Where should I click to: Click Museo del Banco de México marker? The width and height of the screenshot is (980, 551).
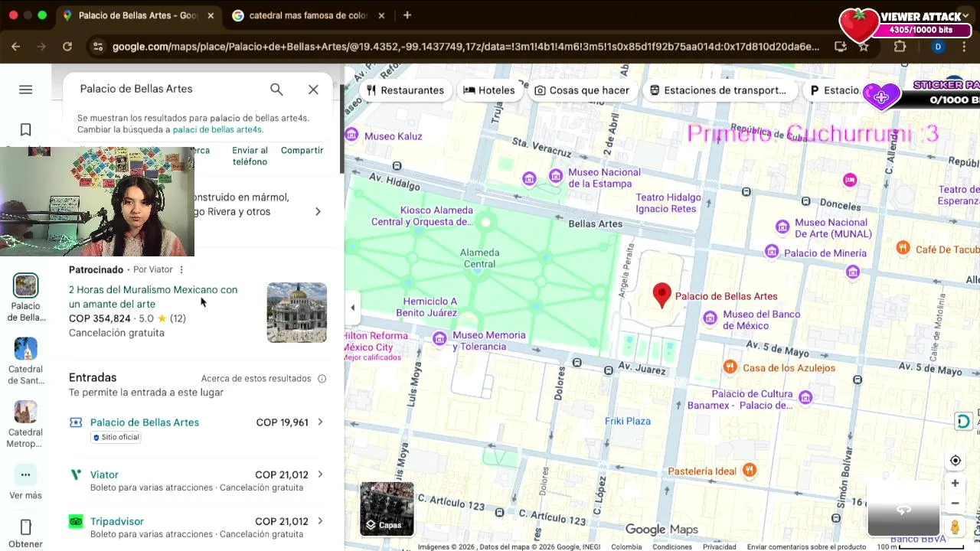coord(710,318)
